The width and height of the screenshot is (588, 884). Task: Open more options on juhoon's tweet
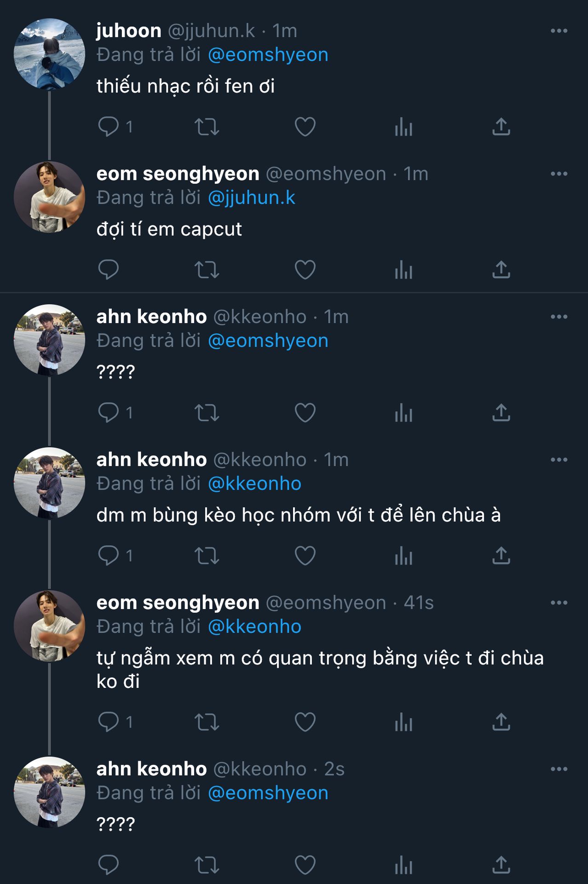click(x=559, y=31)
